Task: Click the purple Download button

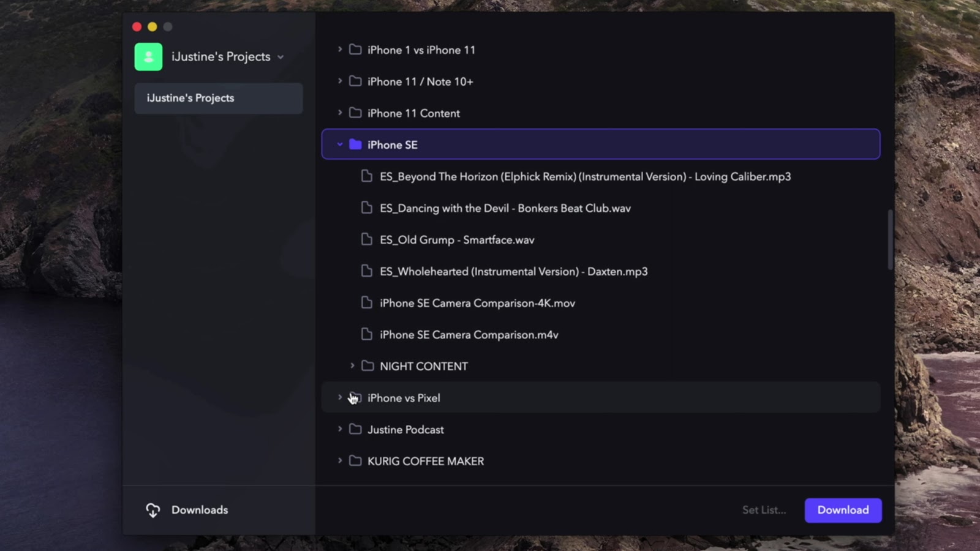Action: click(x=843, y=510)
